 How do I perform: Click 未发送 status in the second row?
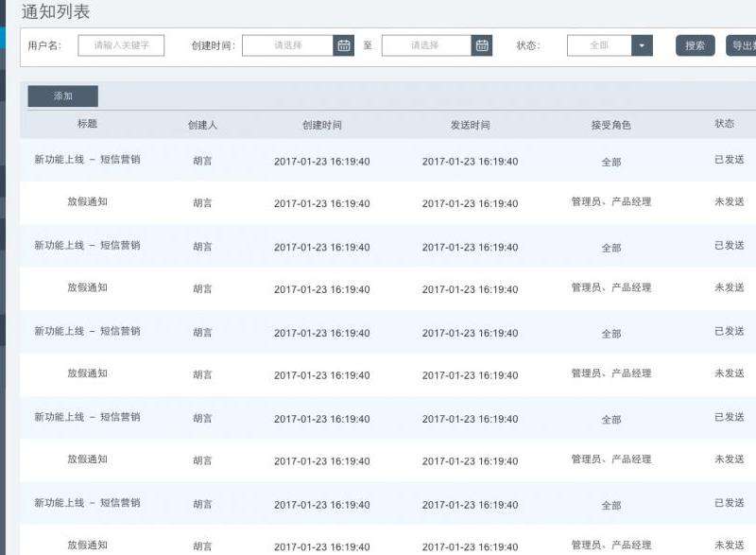[x=729, y=202]
